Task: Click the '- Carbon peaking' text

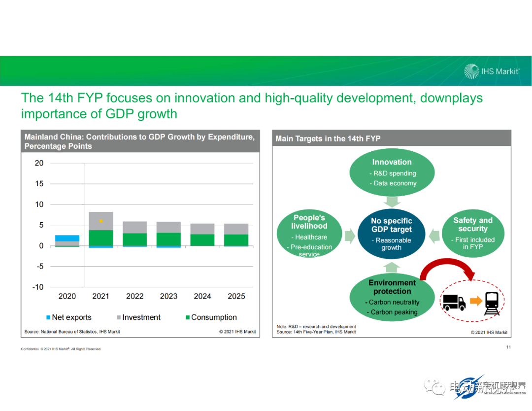Action: pyautogui.click(x=392, y=312)
